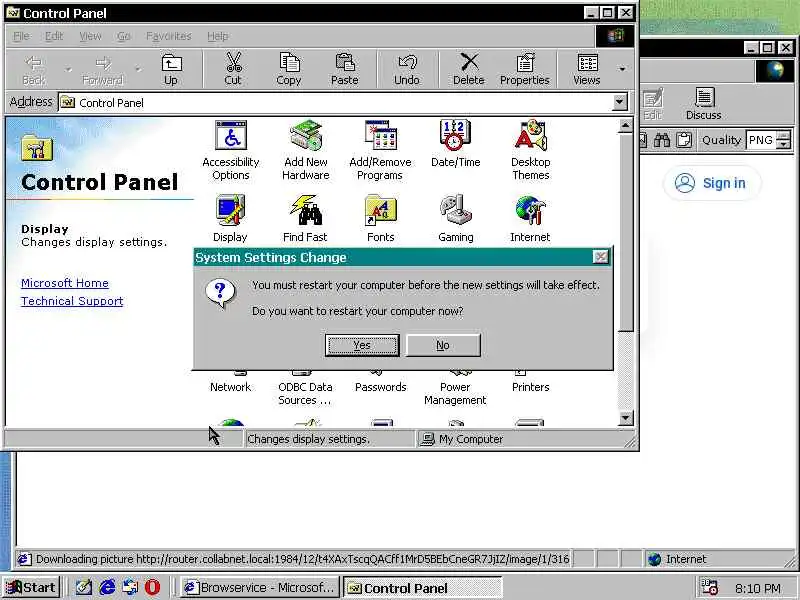Click the Back toolbar button

[34, 69]
